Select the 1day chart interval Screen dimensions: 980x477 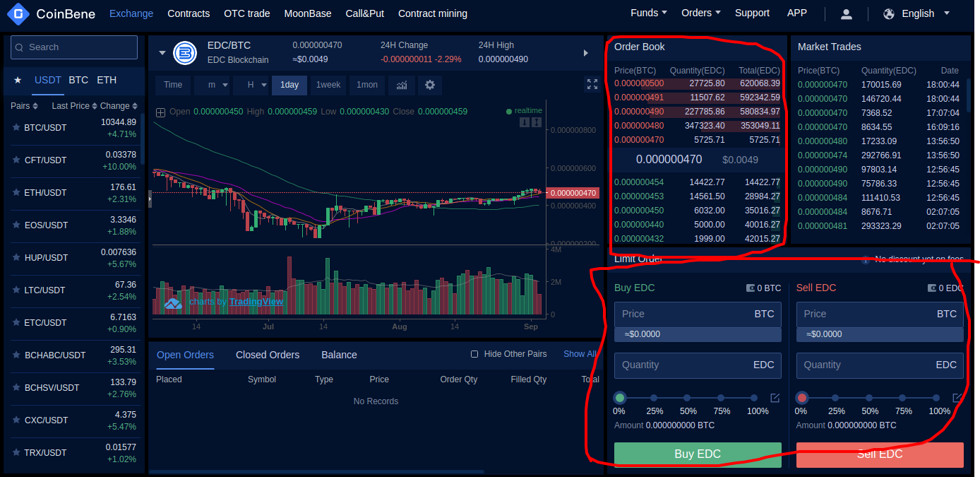click(289, 85)
